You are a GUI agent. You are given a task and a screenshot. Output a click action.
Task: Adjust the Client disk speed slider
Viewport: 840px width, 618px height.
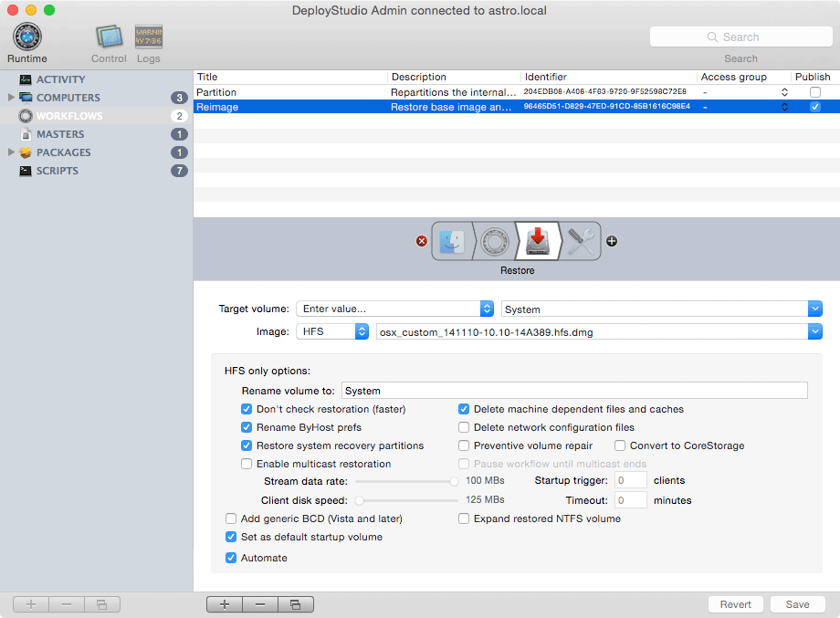[360, 500]
